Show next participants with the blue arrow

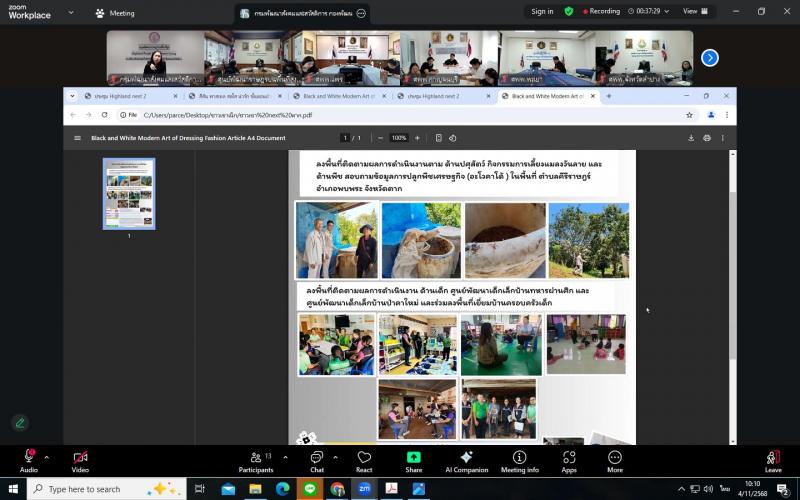pyautogui.click(x=710, y=58)
